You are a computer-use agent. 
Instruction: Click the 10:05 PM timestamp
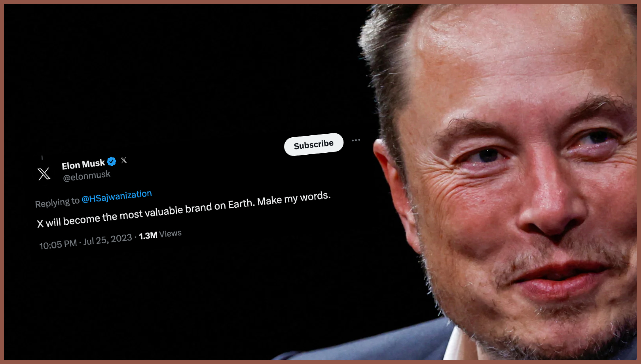coord(58,245)
